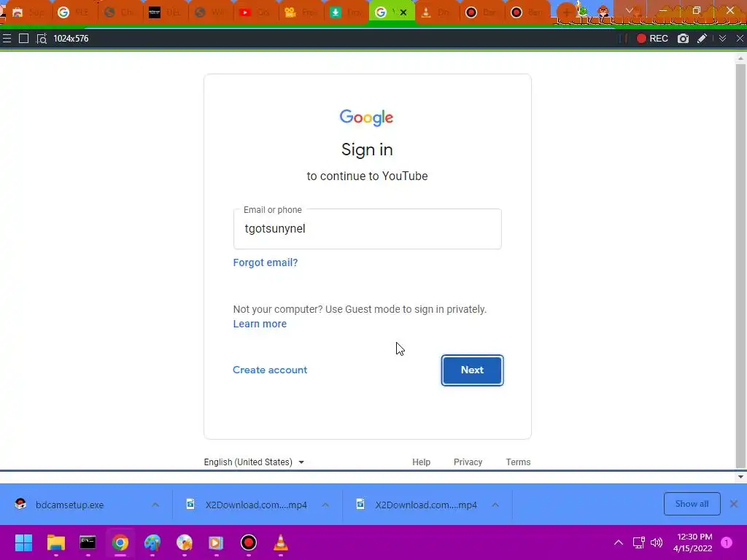Open the Privacy footer link

pyautogui.click(x=468, y=462)
